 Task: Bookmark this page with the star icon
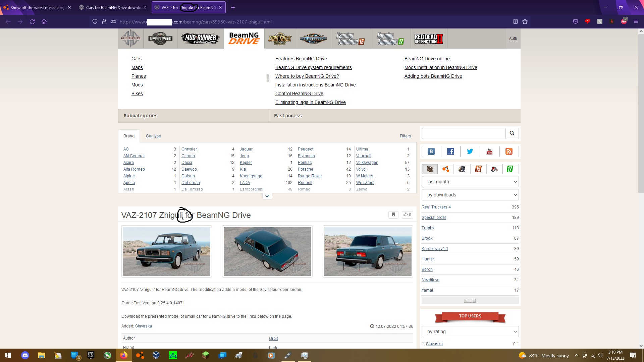point(525,22)
